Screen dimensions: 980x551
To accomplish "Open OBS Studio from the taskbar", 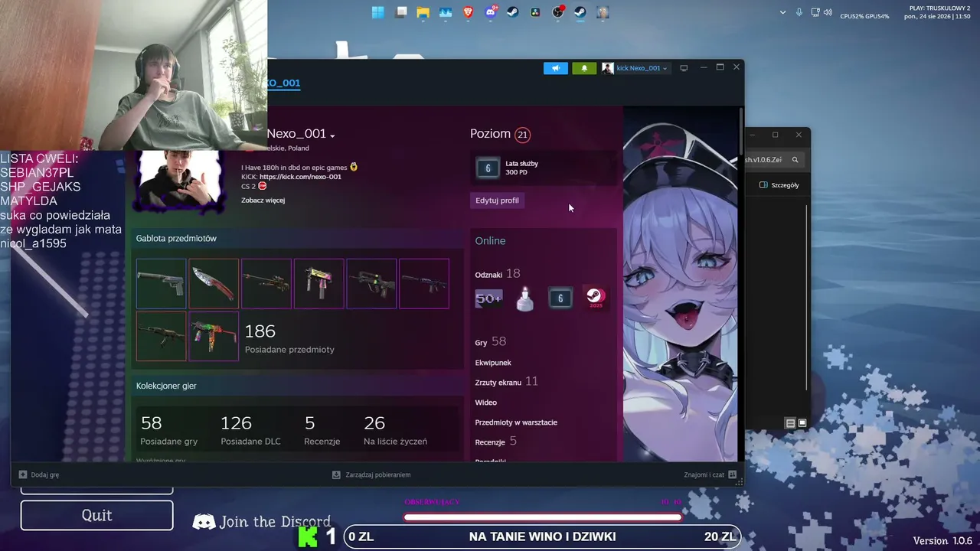I will [558, 12].
